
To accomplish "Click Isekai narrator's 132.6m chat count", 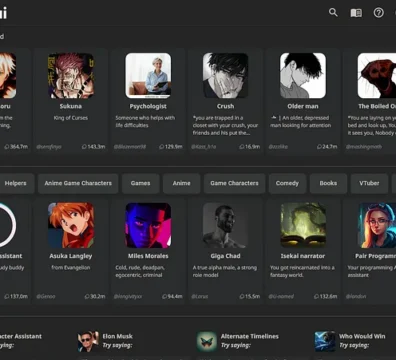I will (326, 296).
